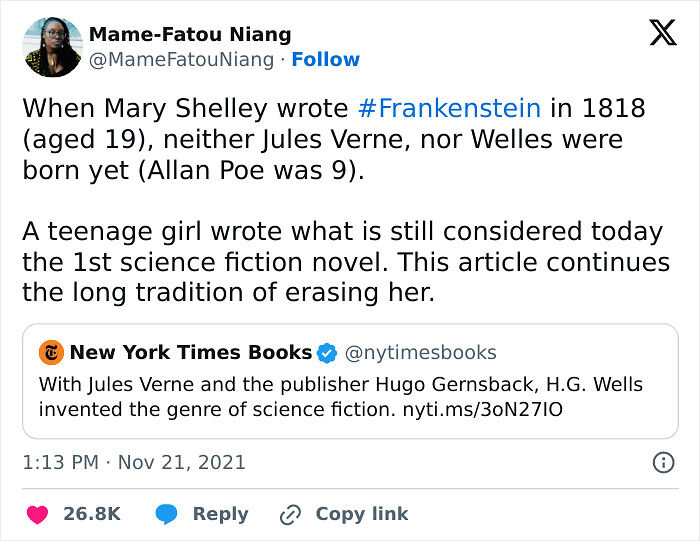The height and width of the screenshot is (541, 700).
Task: Follow Mame-Fatou Niang
Action: tap(325, 60)
